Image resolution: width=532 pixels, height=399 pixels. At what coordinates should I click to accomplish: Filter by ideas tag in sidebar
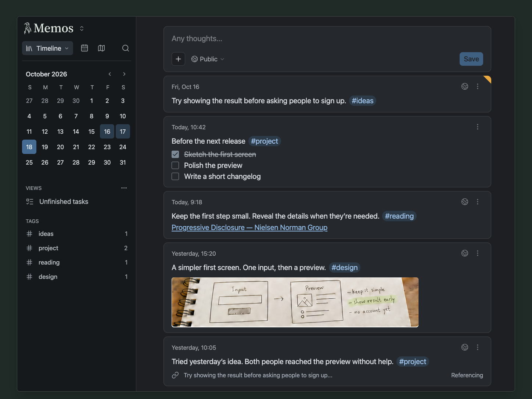(77, 234)
